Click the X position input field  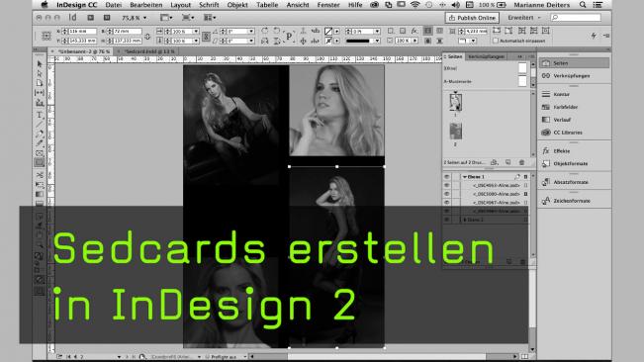(82, 32)
